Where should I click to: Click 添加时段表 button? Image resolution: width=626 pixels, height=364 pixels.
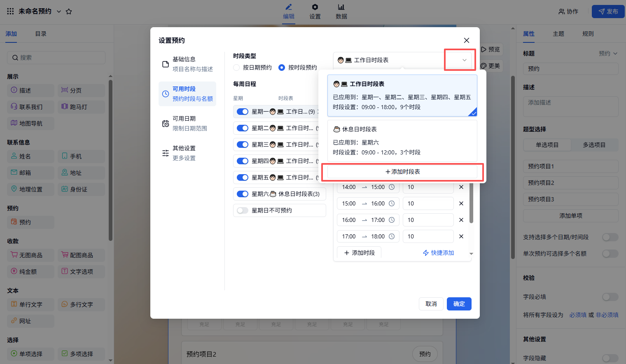point(402,172)
